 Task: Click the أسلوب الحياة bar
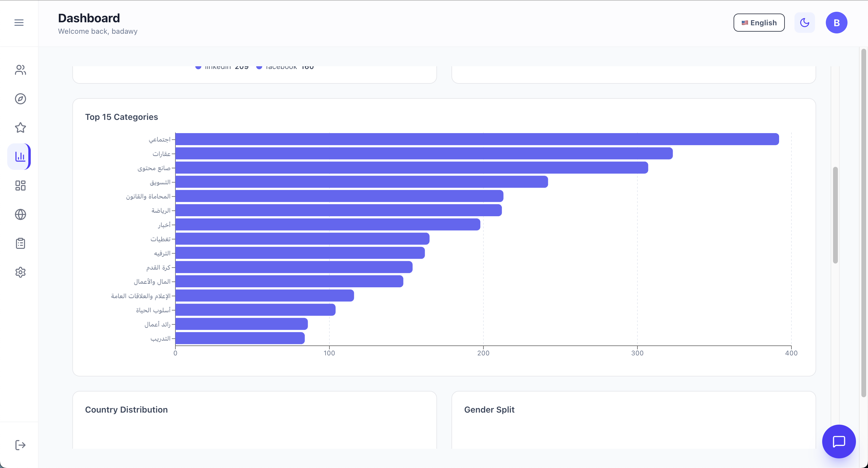pos(255,310)
